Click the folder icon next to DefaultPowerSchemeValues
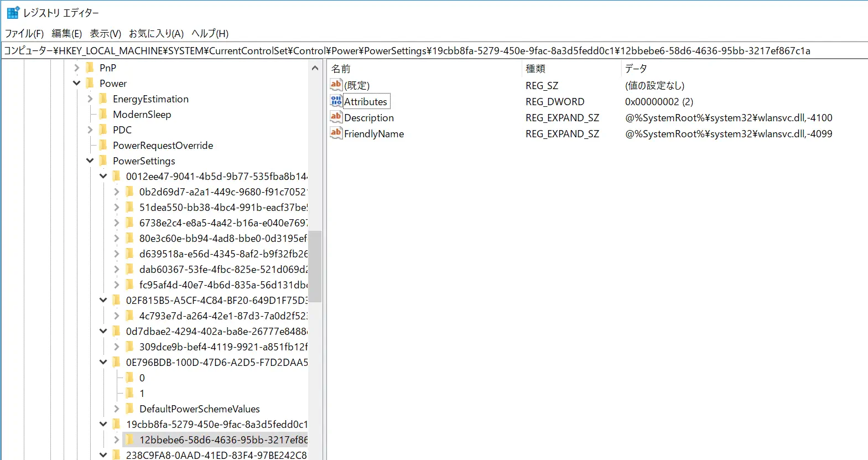This screenshot has height=460, width=868. coord(129,409)
